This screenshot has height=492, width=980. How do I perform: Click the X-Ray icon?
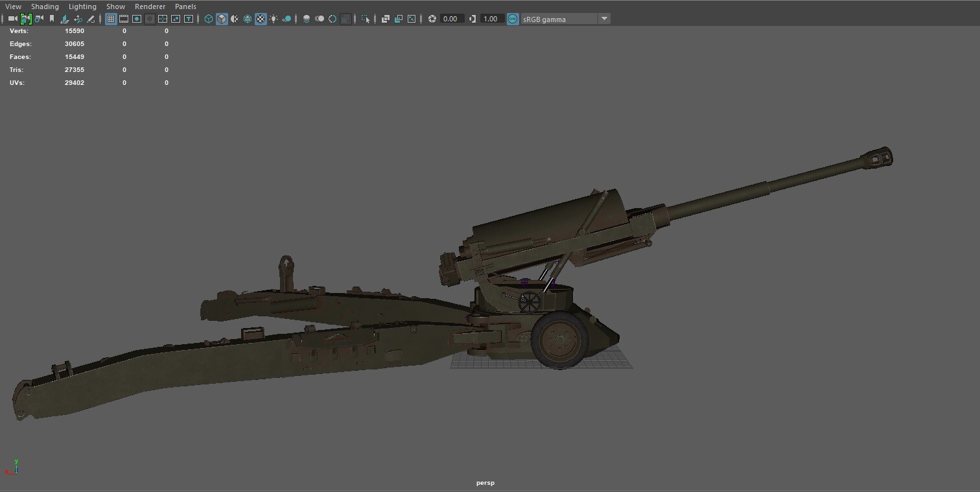pos(386,19)
